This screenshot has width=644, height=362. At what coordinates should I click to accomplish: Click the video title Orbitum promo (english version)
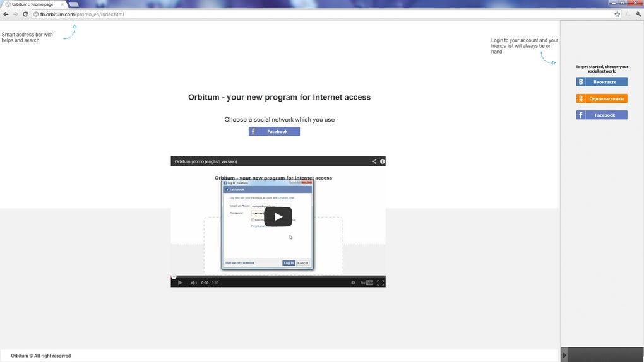[x=206, y=161]
